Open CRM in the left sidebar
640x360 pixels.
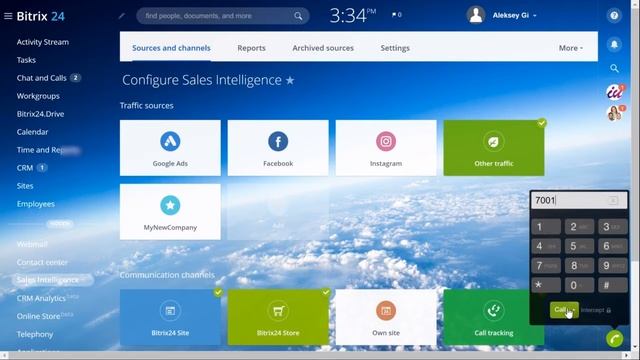click(24, 168)
